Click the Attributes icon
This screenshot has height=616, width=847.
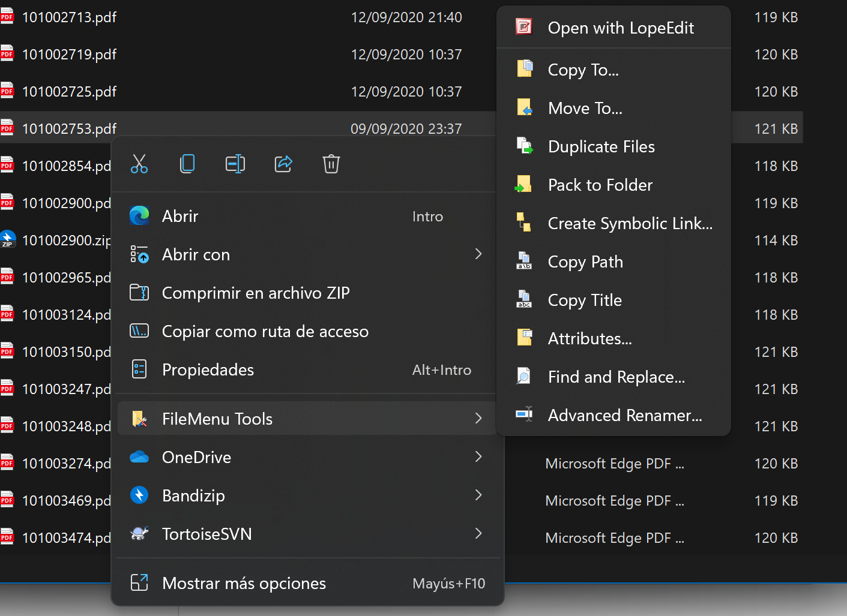point(525,338)
